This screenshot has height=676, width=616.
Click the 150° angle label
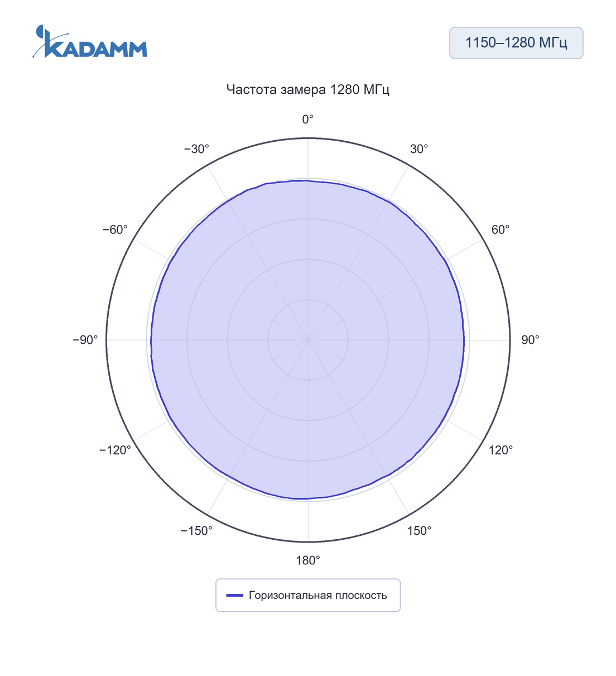420,531
